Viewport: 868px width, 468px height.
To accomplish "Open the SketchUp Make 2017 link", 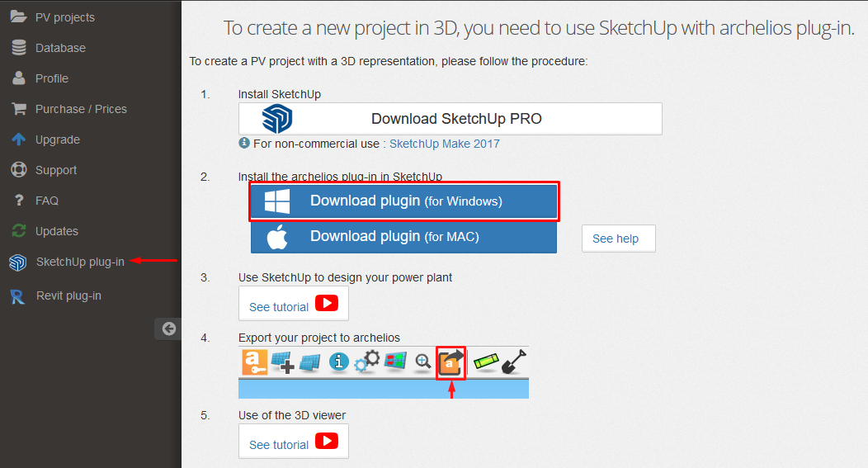I will point(445,144).
